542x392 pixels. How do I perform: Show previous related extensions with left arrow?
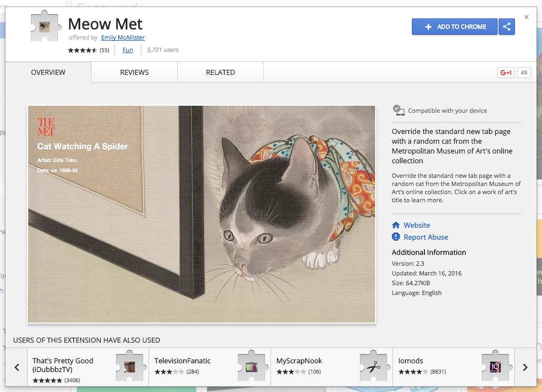17,367
